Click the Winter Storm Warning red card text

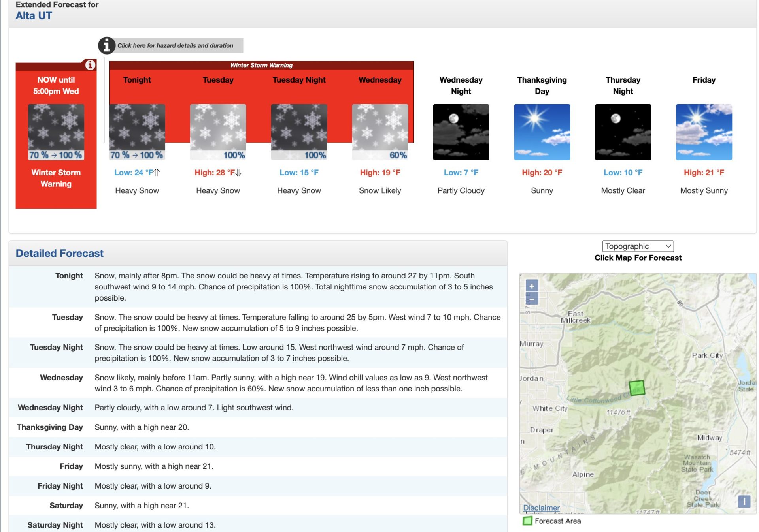[56, 178]
